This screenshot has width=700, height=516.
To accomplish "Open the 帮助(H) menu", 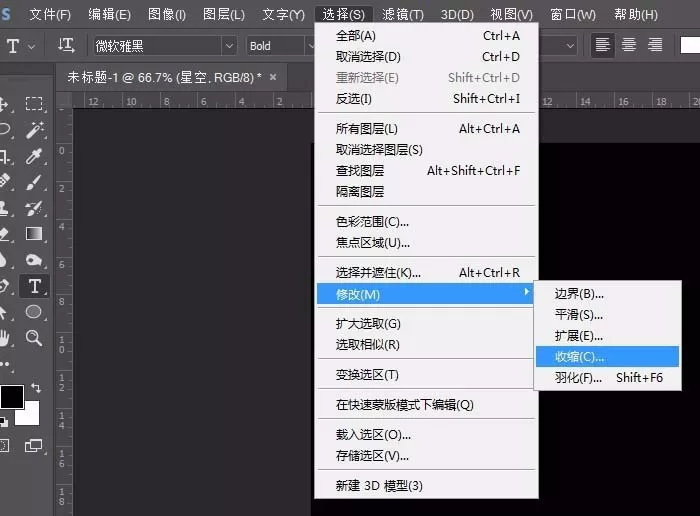I will tap(636, 14).
